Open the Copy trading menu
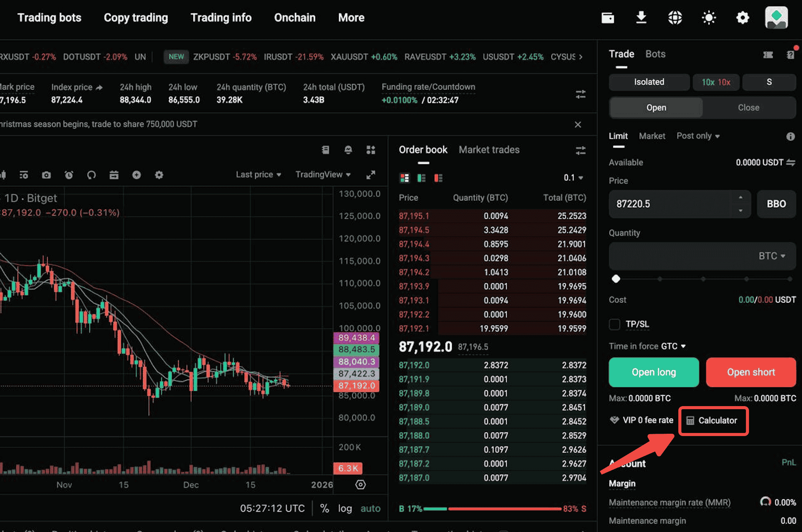 coord(136,17)
